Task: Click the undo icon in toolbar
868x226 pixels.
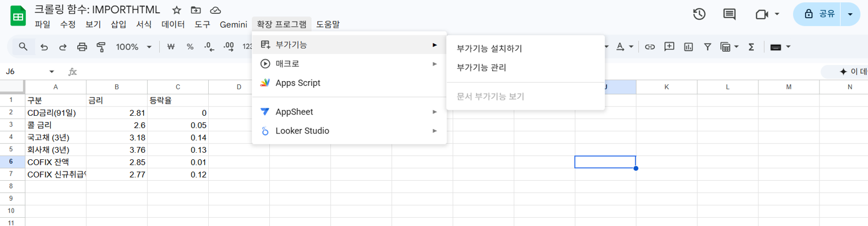Action: click(x=44, y=47)
